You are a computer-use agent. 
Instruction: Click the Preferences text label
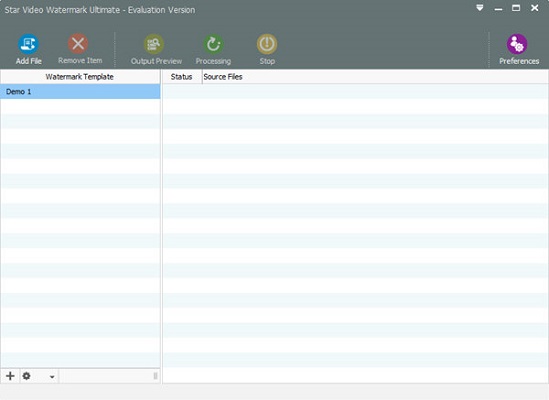[x=519, y=61]
